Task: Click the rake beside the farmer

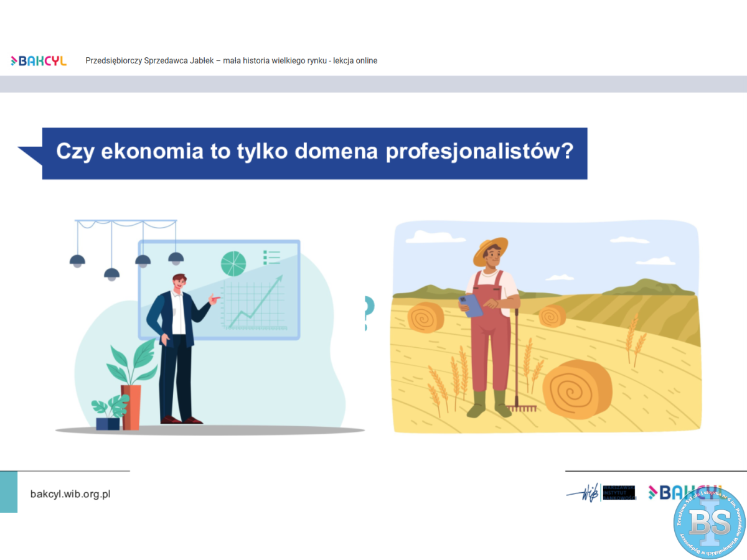Action: click(x=516, y=373)
